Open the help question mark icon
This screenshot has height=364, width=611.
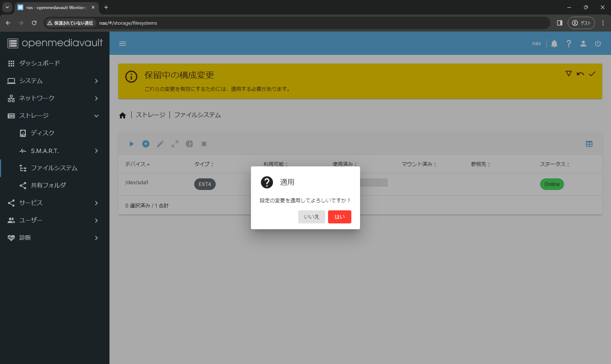pyautogui.click(x=568, y=44)
